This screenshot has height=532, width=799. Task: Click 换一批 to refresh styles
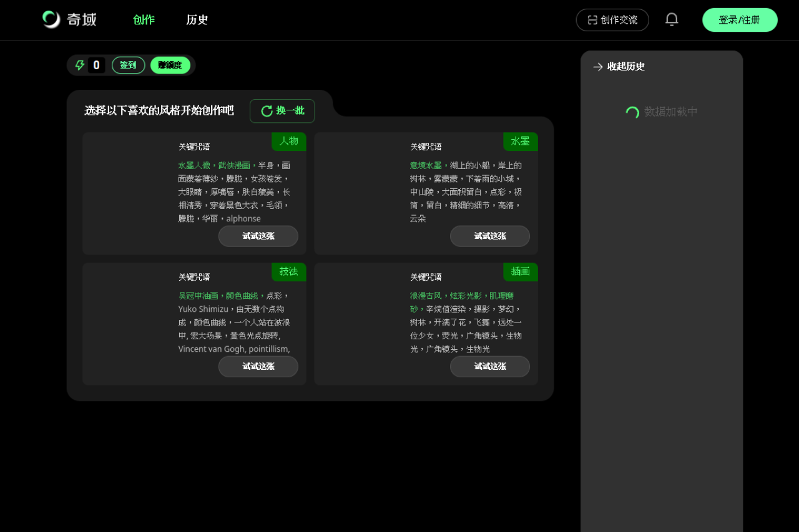point(282,111)
